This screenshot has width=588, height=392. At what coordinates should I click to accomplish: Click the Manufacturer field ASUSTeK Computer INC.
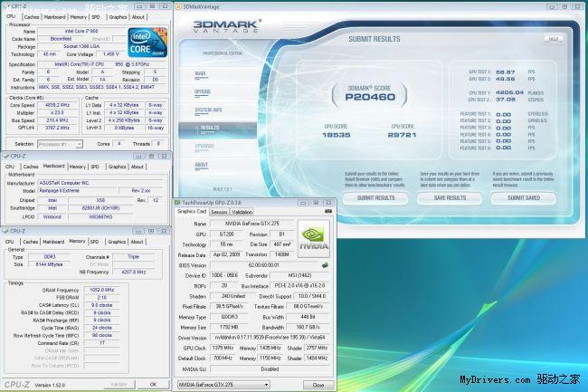coord(101,183)
